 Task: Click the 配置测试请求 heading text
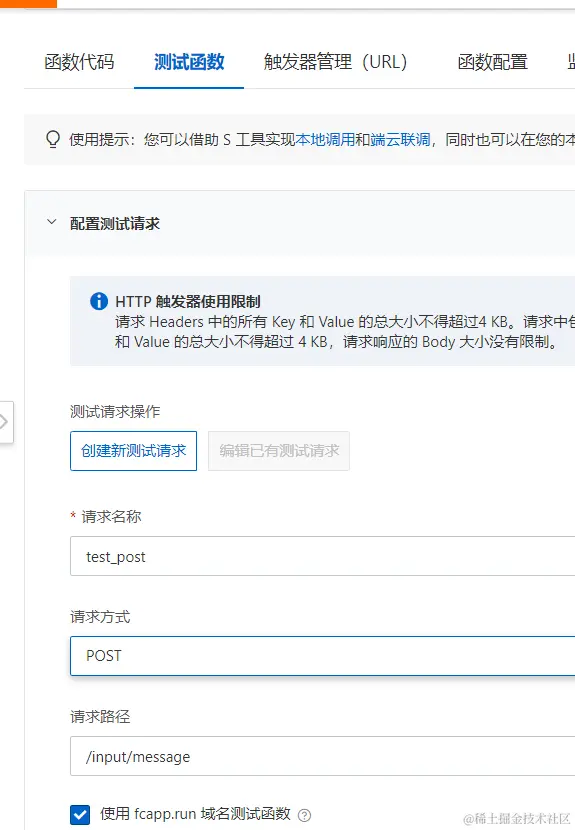coord(115,224)
